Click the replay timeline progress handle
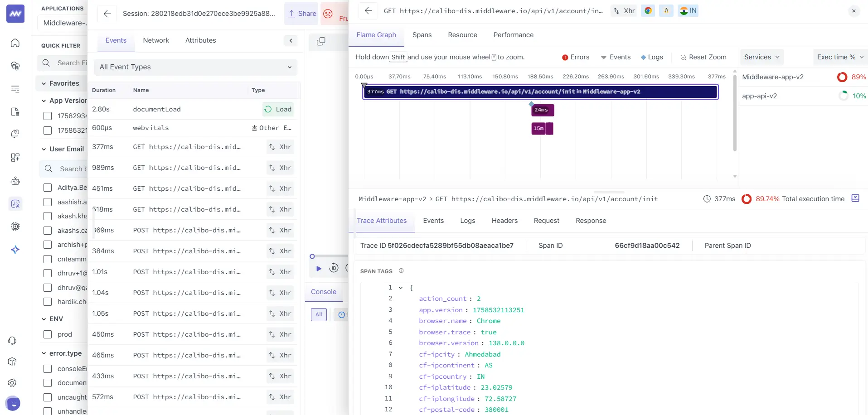 click(313, 256)
